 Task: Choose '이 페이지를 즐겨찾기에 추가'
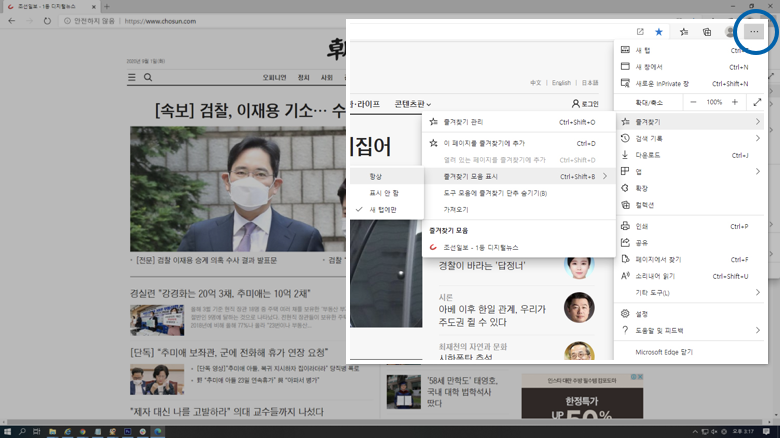pyautogui.click(x=484, y=143)
